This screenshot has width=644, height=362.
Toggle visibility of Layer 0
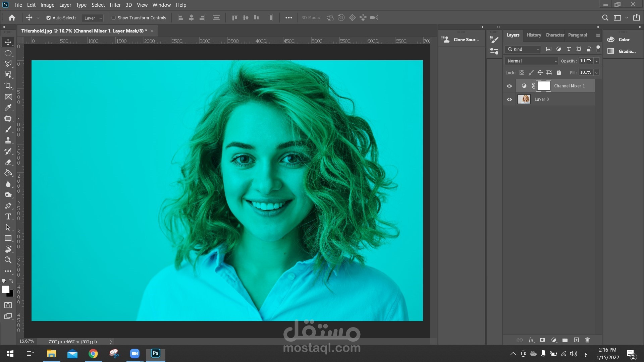coord(509,100)
